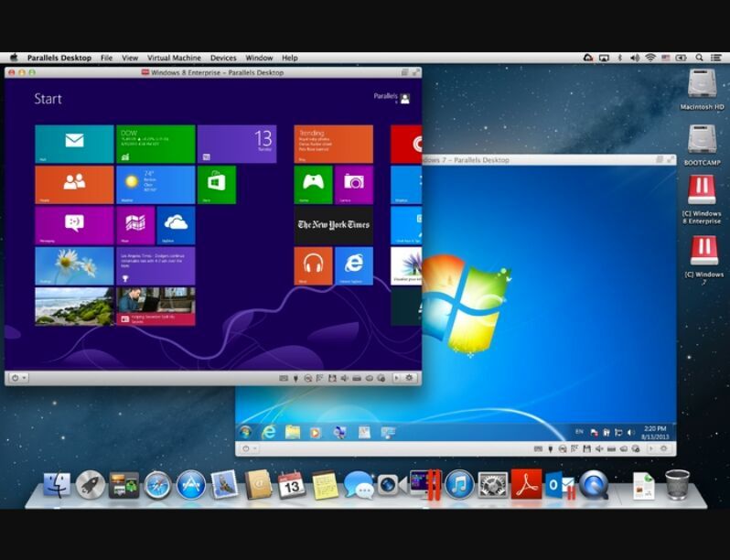730x560 pixels.
Task: Open configure gear in Windows 7 window
Action: coord(664,448)
